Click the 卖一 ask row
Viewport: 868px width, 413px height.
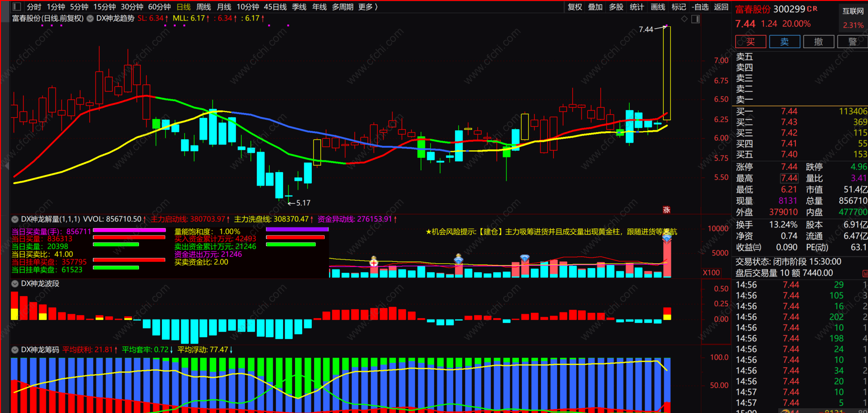coord(801,99)
